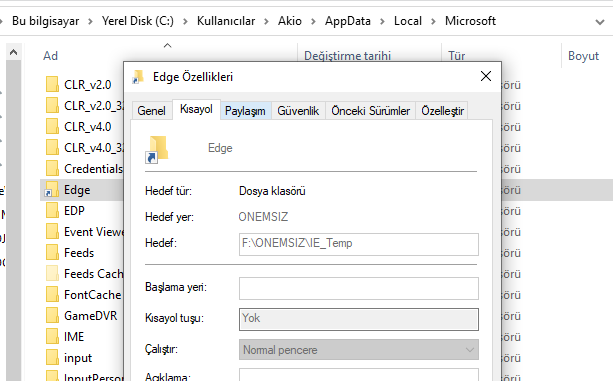613x381 pixels.
Task: Expand chevron after AppData breadcrumb
Action: pyautogui.click(x=382, y=21)
